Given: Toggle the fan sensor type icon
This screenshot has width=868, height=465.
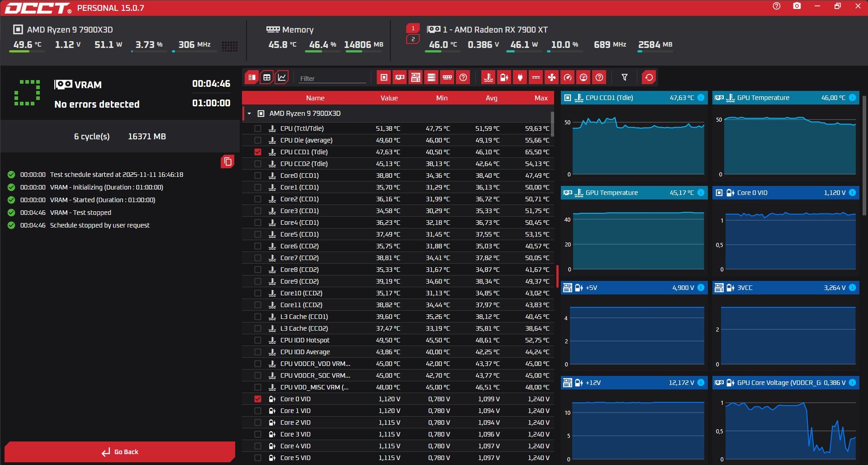Looking at the screenshot, I should click(552, 77).
